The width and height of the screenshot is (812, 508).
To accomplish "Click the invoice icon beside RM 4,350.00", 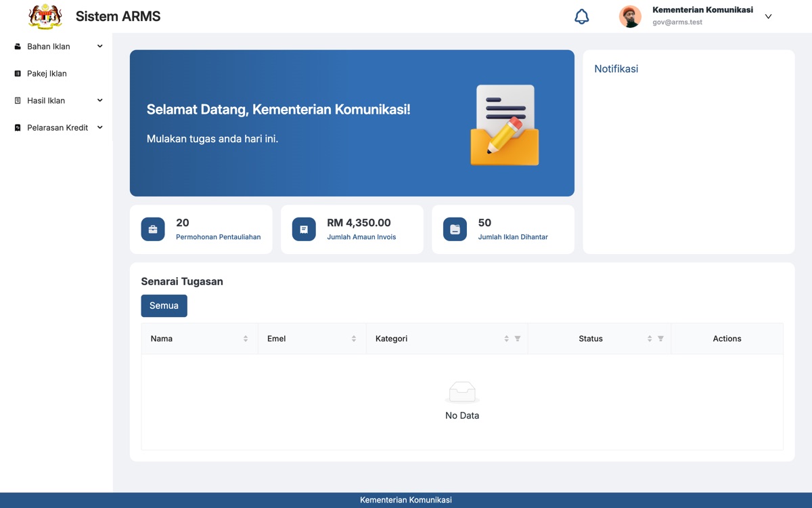I will tap(304, 230).
